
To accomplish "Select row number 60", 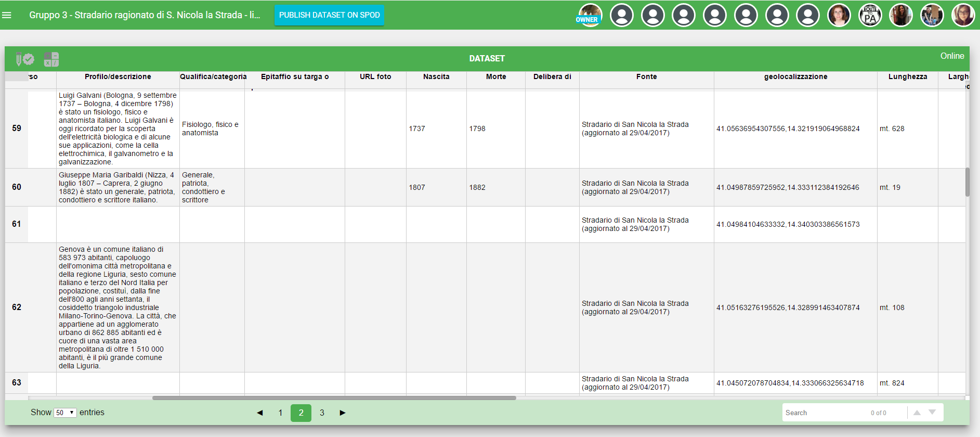I will coord(17,187).
